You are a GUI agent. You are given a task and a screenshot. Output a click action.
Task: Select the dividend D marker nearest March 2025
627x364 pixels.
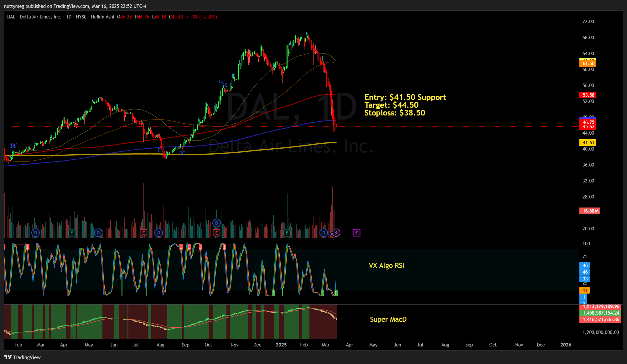coord(324,233)
